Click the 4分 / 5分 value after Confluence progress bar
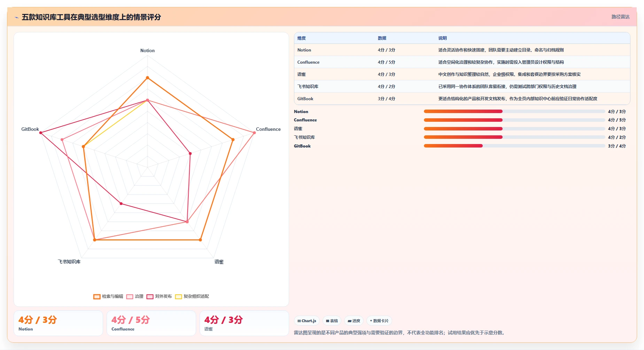The width and height of the screenshot is (644, 350). click(617, 120)
